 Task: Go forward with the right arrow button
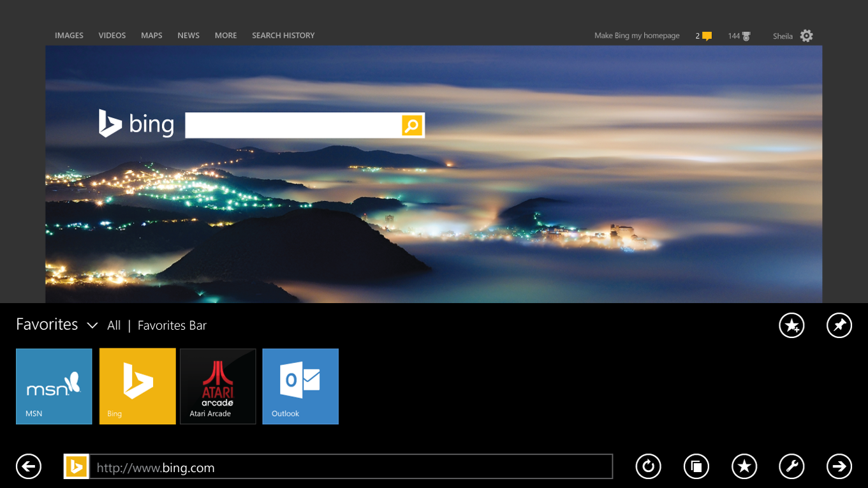839,466
